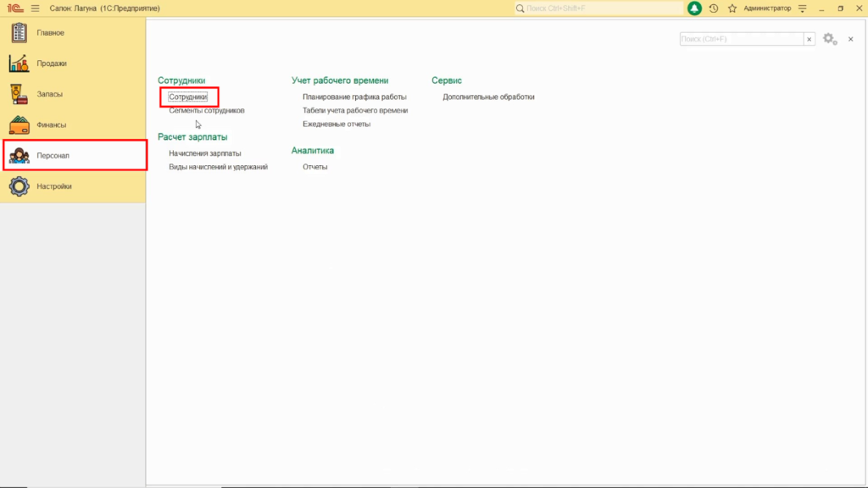Open the history clock icon
This screenshot has width=868, height=488.
coord(714,8)
